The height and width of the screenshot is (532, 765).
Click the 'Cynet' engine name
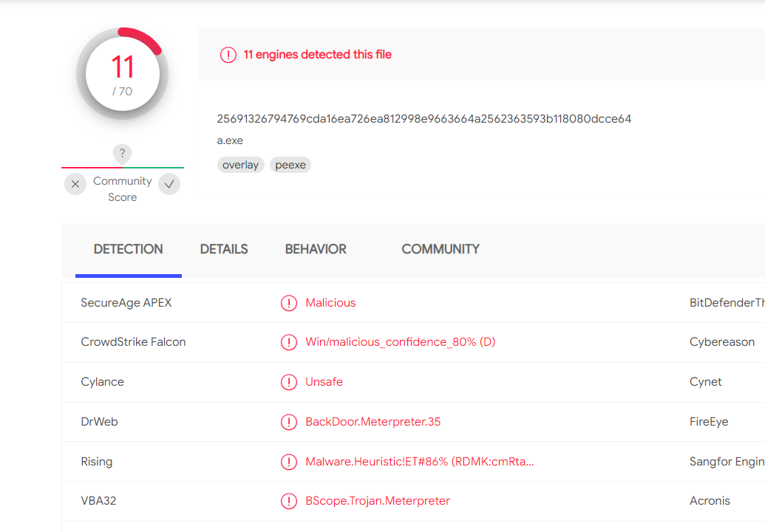point(705,382)
